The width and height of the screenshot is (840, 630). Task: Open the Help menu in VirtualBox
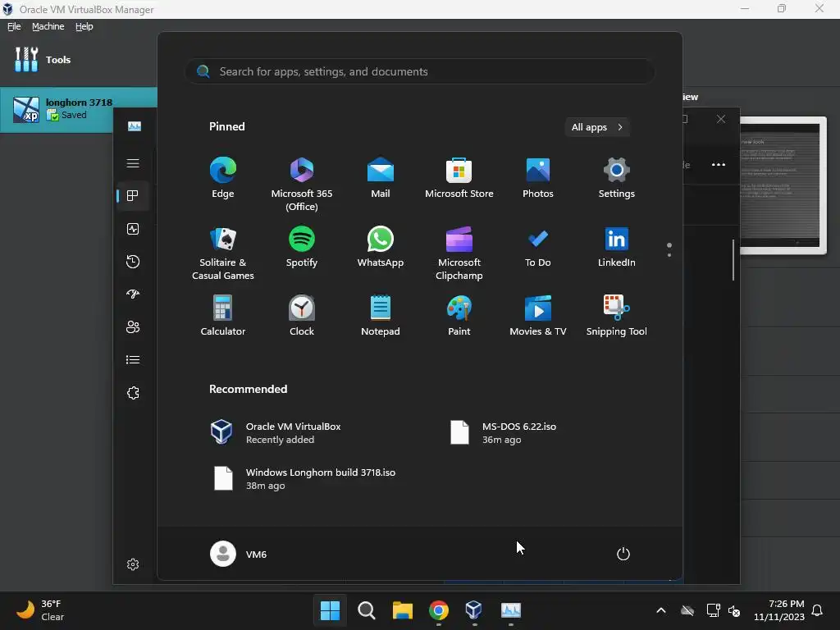point(84,26)
